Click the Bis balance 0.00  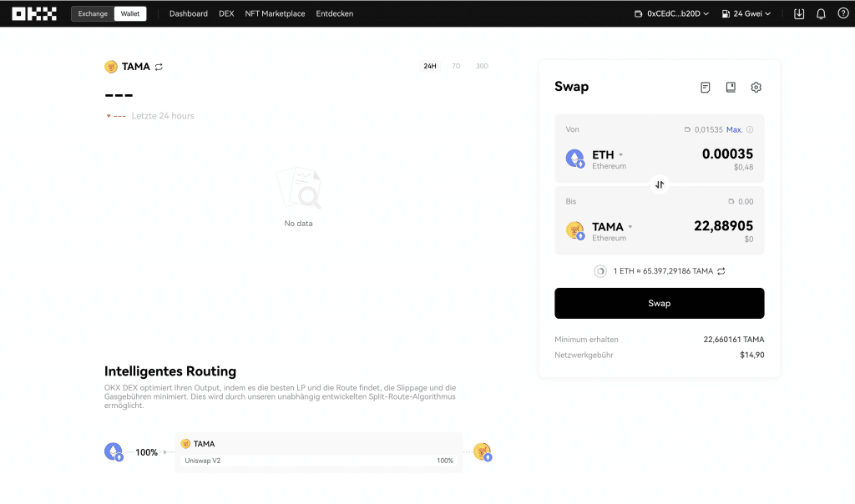coord(746,202)
